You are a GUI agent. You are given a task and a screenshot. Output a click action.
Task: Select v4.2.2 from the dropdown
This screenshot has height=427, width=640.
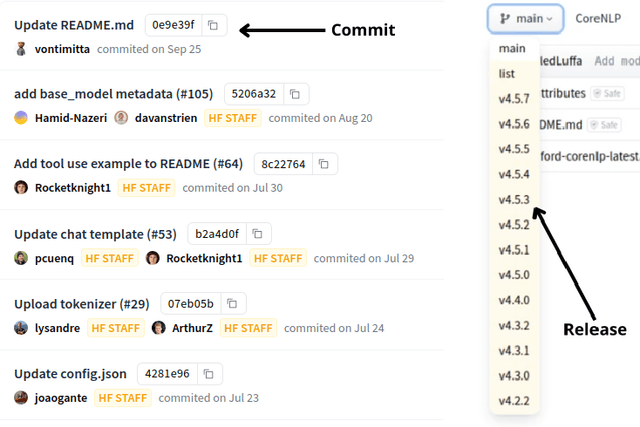tap(514, 400)
